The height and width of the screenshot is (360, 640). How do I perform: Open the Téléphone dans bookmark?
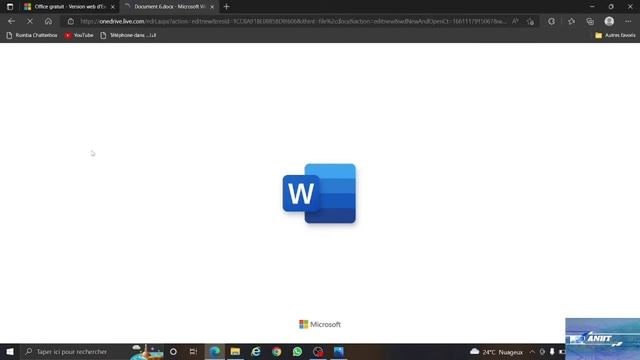(128, 36)
